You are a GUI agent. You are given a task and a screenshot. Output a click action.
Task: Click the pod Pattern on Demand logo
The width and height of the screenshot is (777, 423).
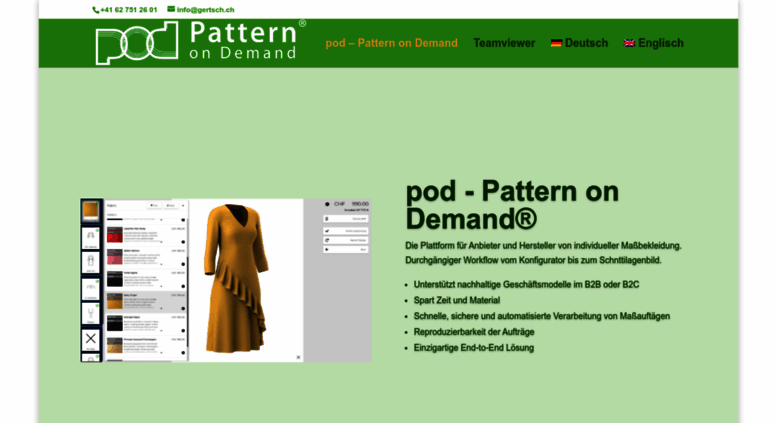200,43
